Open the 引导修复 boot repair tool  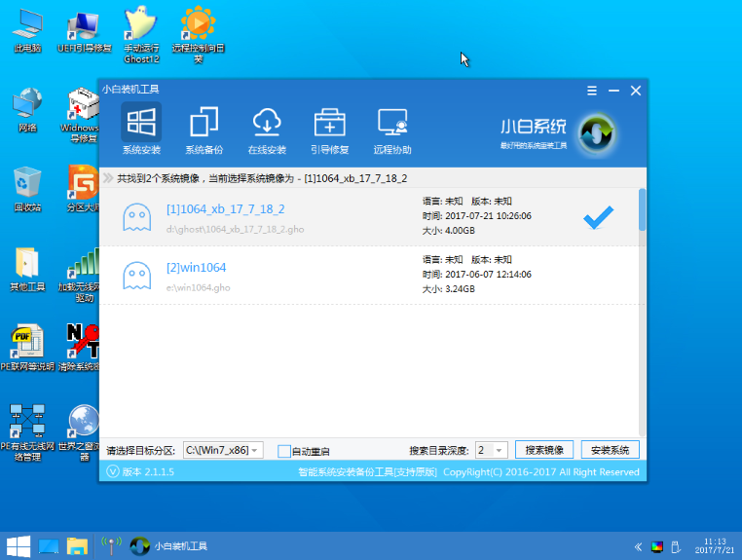tap(330, 129)
